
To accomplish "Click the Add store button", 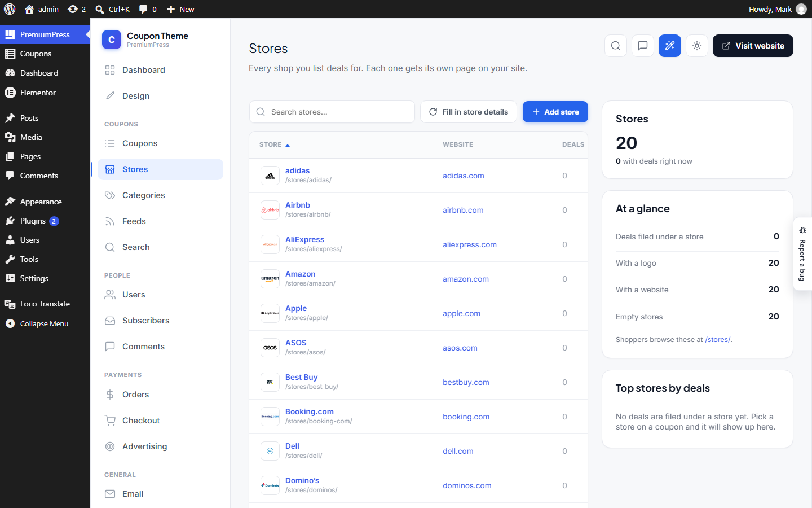I will point(555,112).
